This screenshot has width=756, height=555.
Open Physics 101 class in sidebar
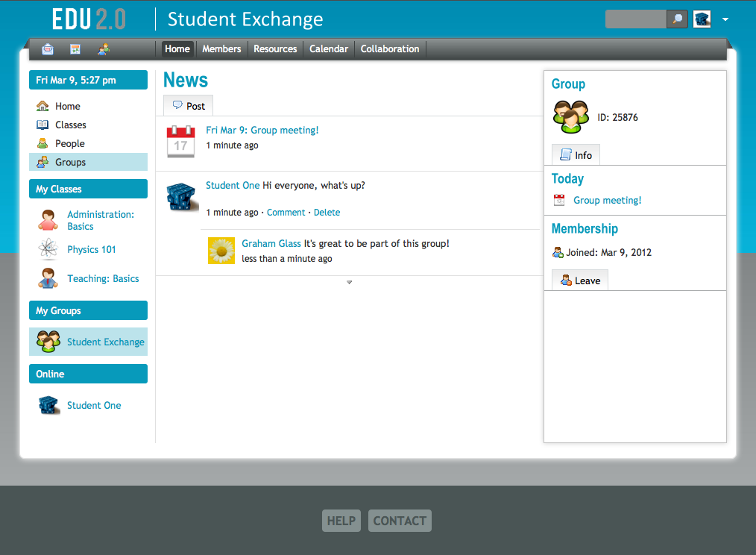(92, 250)
